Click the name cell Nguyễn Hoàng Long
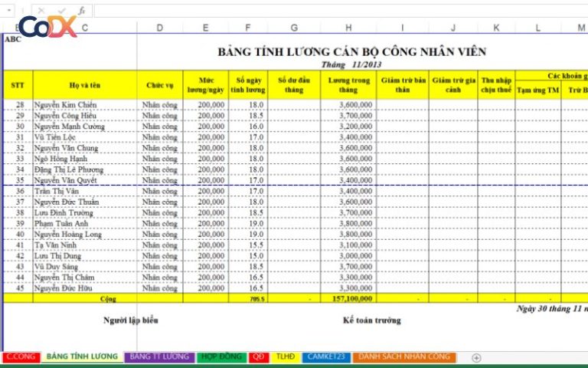This screenshot has height=368, width=588. click(x=85, y=235)
